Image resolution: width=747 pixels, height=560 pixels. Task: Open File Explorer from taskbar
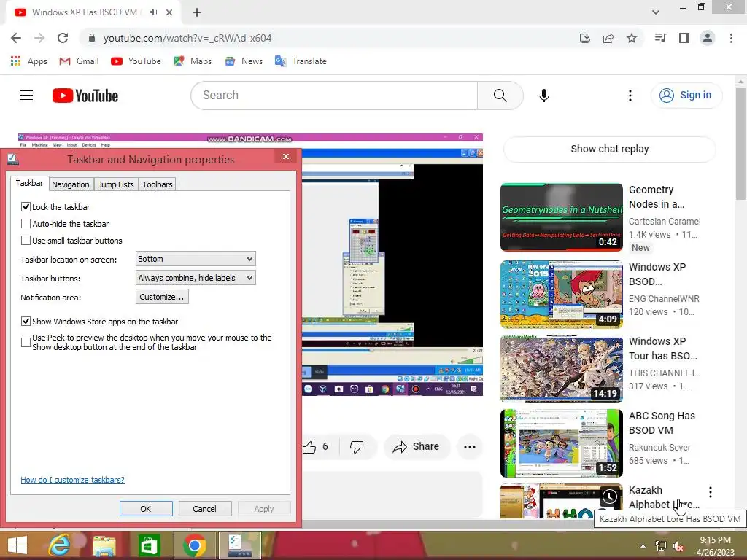pyautogui.click(x=104, y=545)
